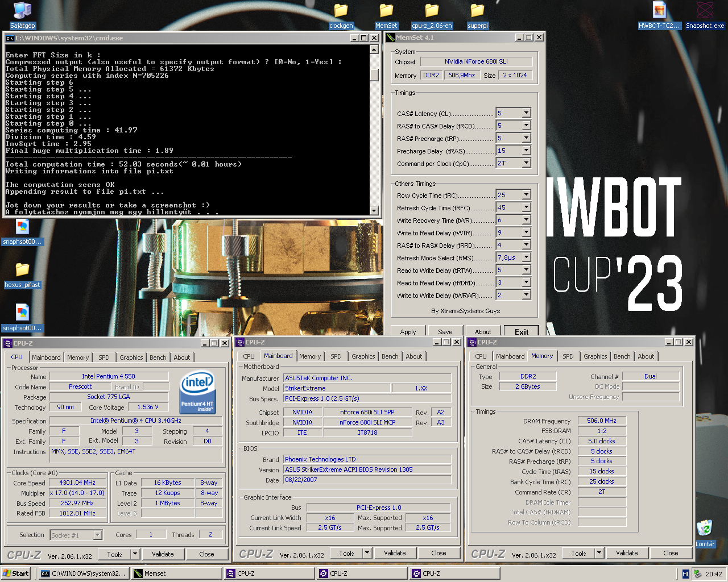Open the MemSet folder on desktop
Screen dimensions: 728x582
click(386, 15)
